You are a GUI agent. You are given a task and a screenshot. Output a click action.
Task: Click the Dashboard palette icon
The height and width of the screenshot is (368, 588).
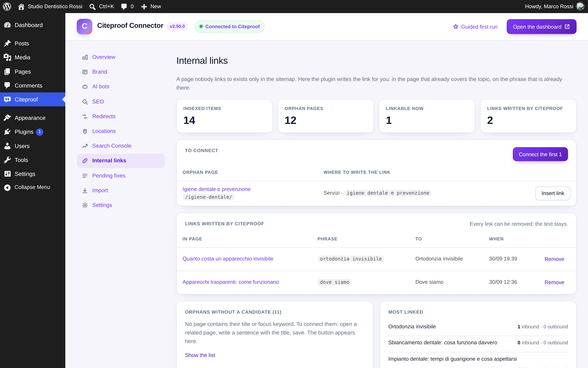pos(7,25)
